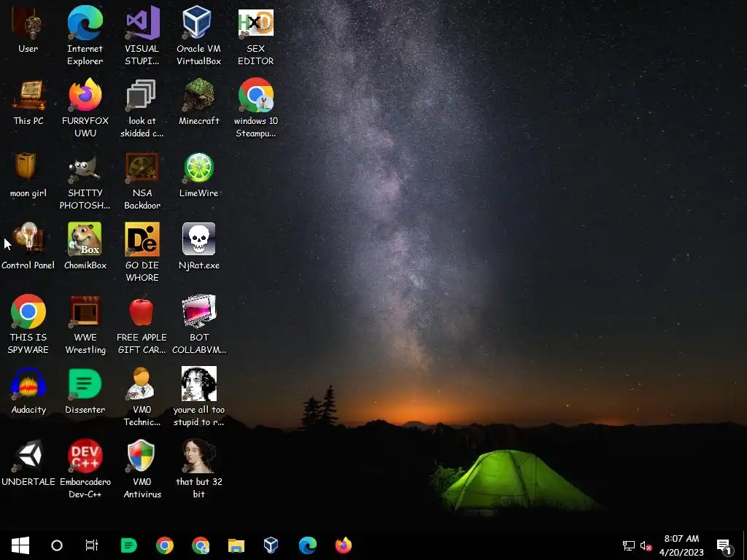The height and width of the screenshot is (560, 747).
Task: Open Cortana search circle on taskbar
Action: (x=57, y=545)
